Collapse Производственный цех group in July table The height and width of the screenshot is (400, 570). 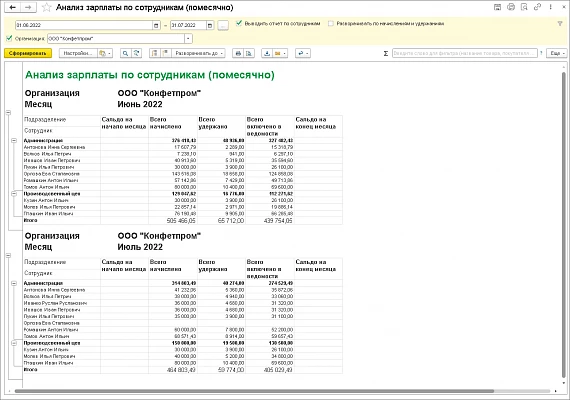pyautogui.click(x=14, y=343)
